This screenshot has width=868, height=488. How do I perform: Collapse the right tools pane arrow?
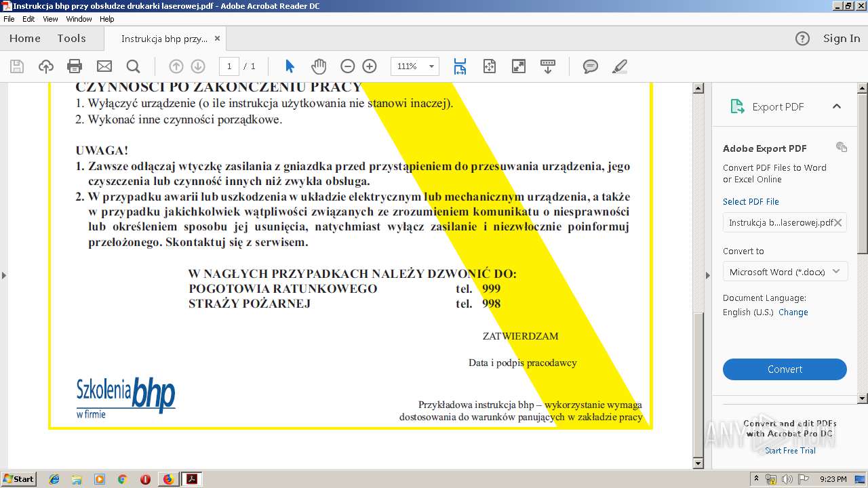click(x=708, y=275)
